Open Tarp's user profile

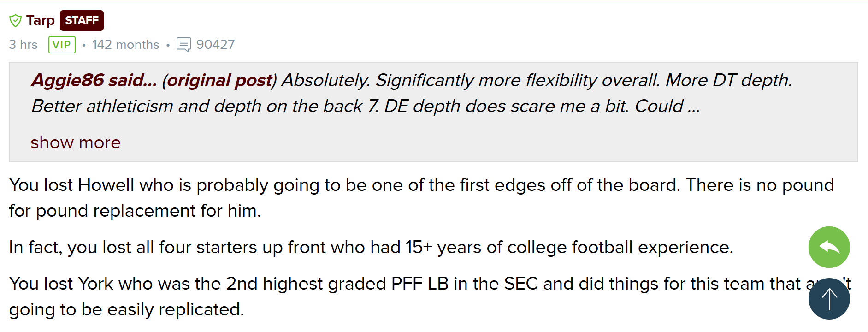pos(41,20)
